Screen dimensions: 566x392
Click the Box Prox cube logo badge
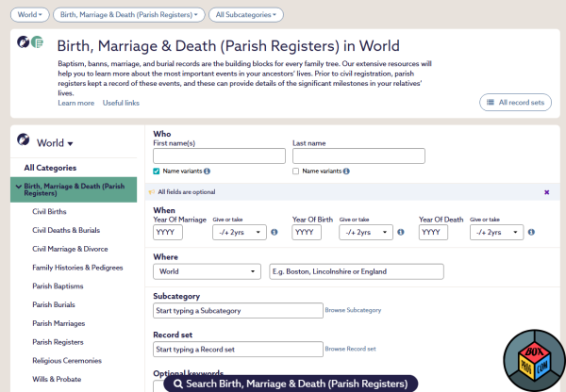click(x=534, y=361)
